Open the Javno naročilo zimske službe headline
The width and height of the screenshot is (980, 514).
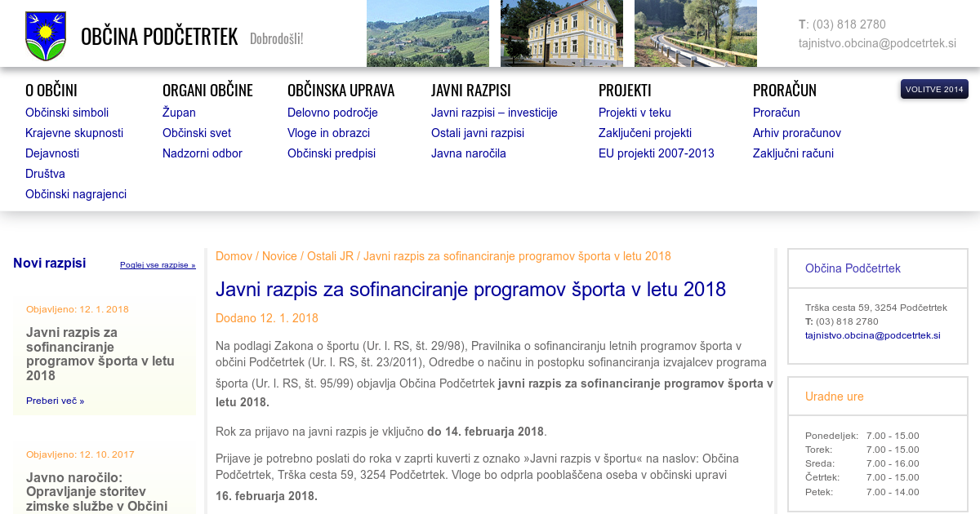tap(96, 491)
